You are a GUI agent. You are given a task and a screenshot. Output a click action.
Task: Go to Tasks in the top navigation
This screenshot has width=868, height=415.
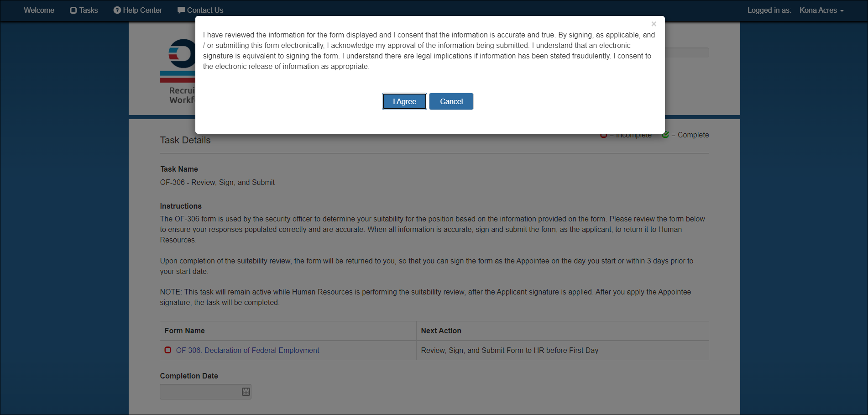(84, 10)
